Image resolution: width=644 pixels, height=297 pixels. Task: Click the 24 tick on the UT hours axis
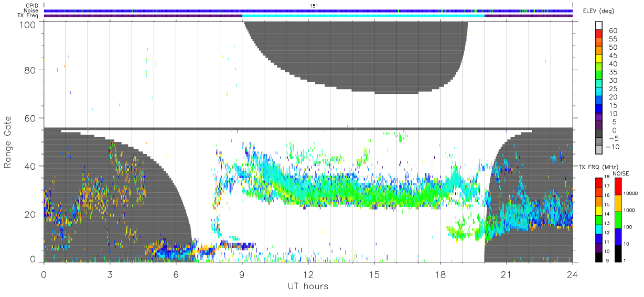point(572,274)
